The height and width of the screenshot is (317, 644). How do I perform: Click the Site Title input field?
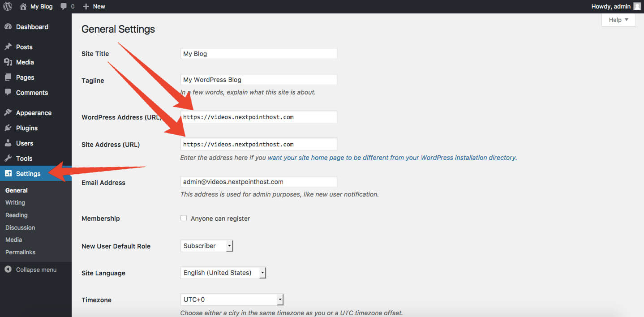click(x=259, y=53)
